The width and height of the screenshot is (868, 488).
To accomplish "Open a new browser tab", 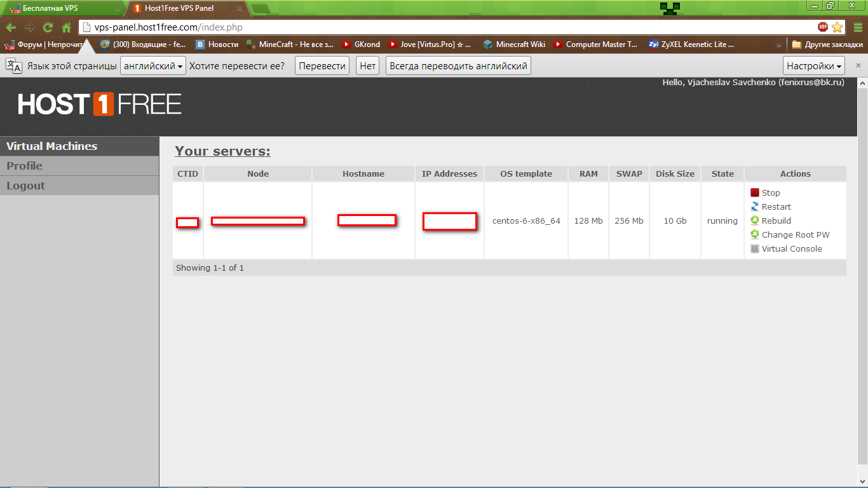I will pos(259,9).
